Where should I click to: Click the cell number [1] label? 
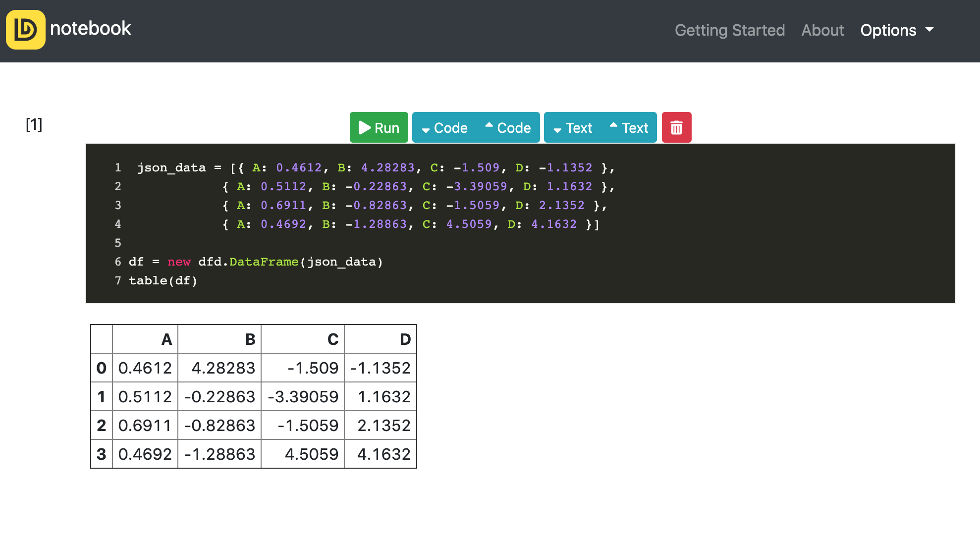[x=34, y=124]
